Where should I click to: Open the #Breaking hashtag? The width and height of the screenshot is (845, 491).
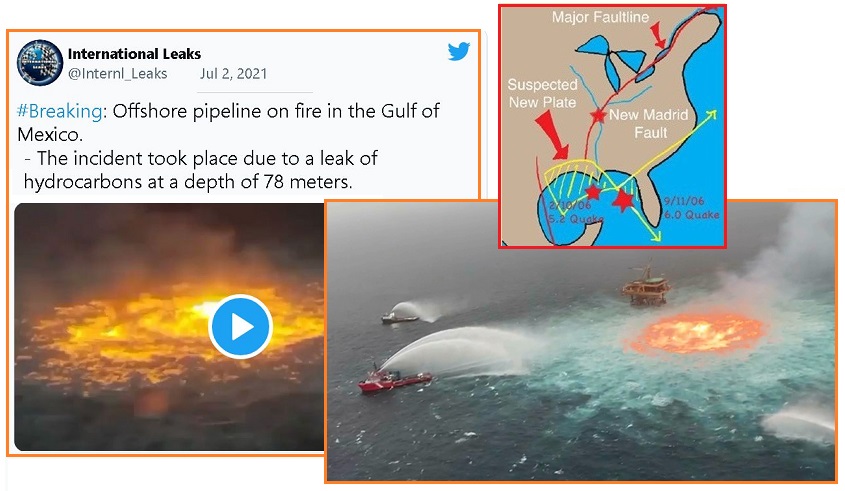59,111
